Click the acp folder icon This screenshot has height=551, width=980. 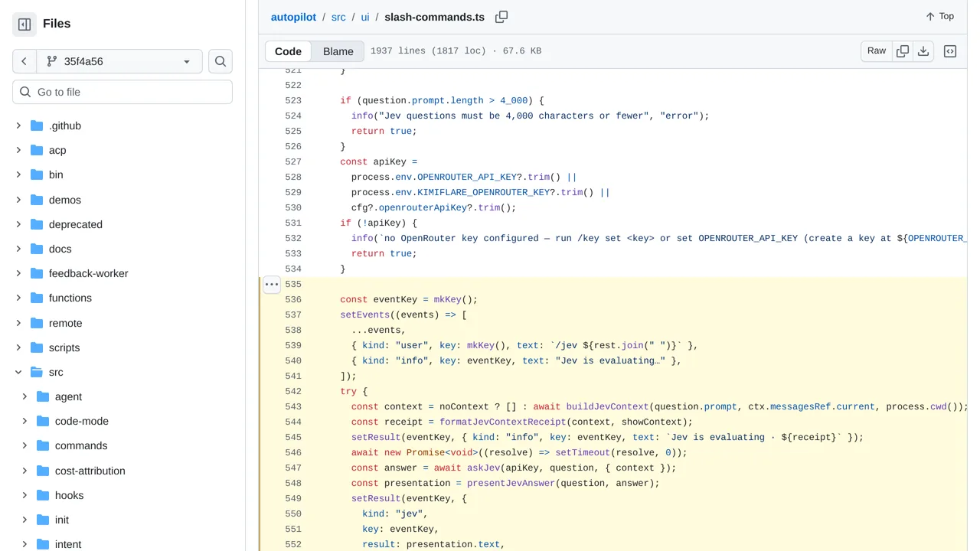[x=36, y=150]
